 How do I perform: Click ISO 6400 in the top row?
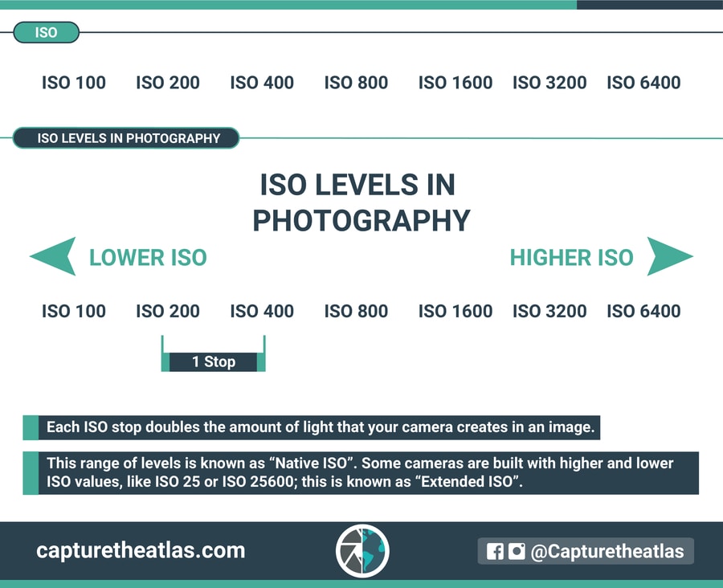[643, 83]
